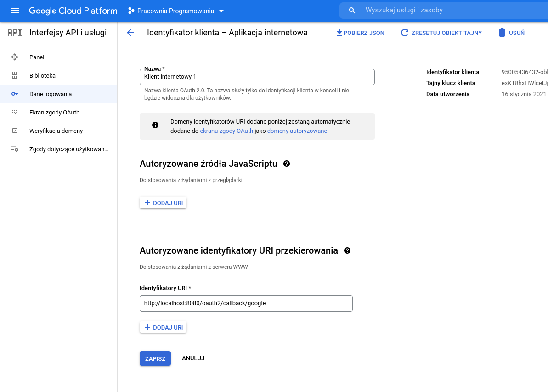Click the Data utworzenia date 16 stycznia 2021
The height and width of the screenshot is (392, 548).
click(524, 94)
